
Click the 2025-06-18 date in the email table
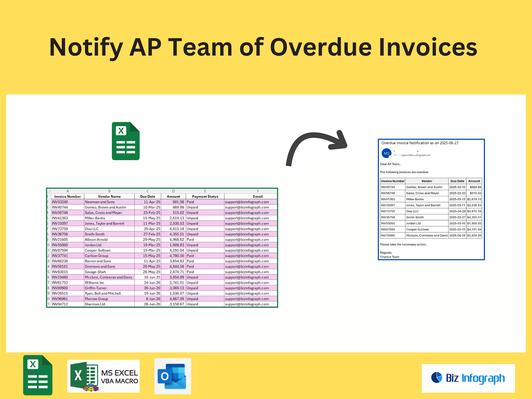pyautogui.click(x=457, y=235)
